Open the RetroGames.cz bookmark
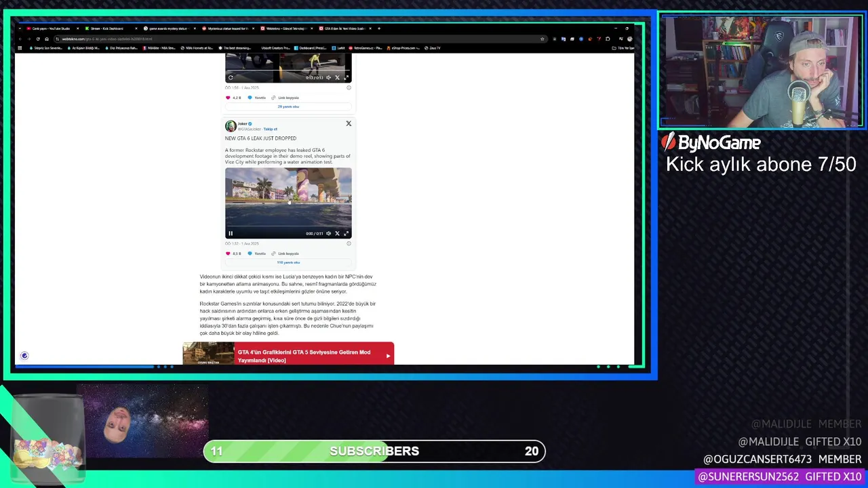This screenshot has height=488, width=868. pyautogui.click(x=365, y=48)
